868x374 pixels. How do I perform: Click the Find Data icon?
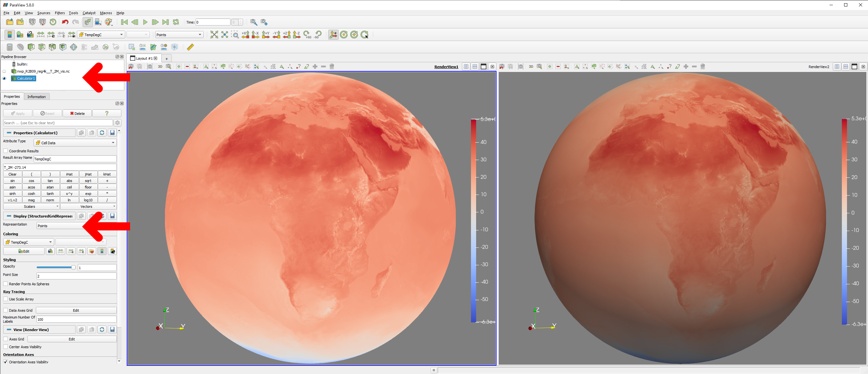[254, 22]
